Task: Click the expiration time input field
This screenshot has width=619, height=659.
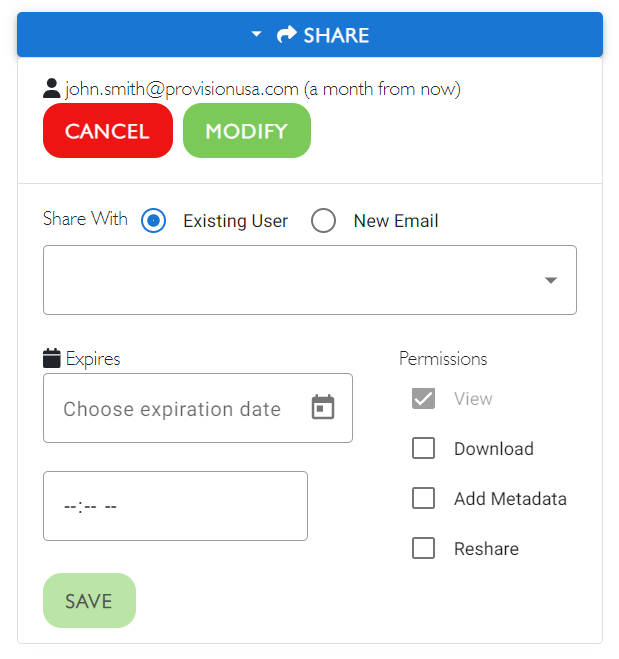Action: coord(175,506)
